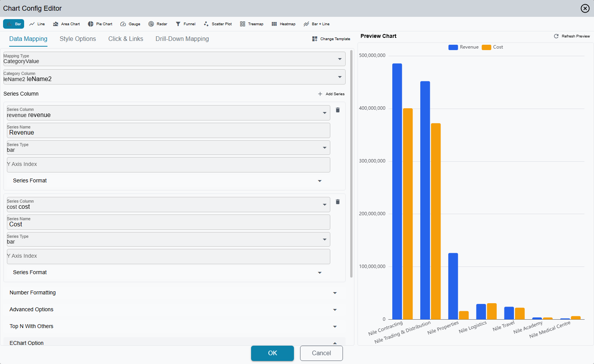Image resolution: width=594 pixels, height=364 pixels.
Task: Switch to the Data Mapping tab
Action: point(28,39)
